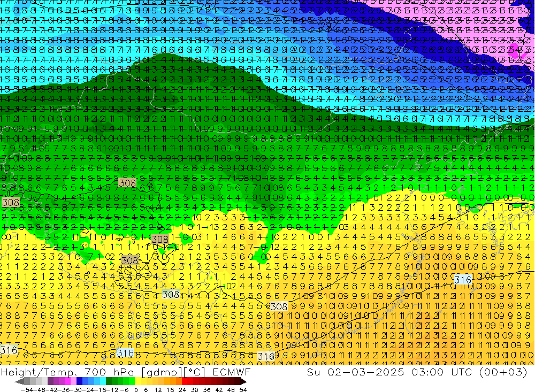Click the '54' value at the legend's right end
Screen dimensions: 535x392
(243, 390)
